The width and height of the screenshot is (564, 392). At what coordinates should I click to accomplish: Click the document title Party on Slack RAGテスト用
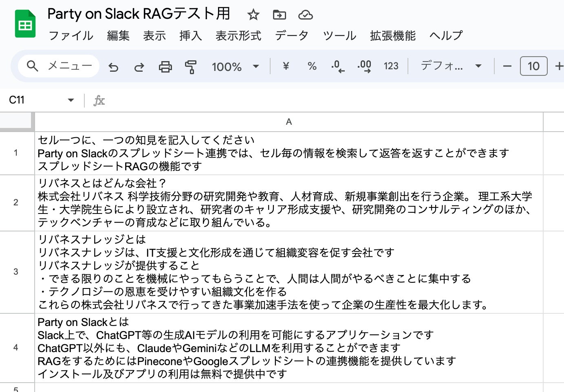pos(139,14)
